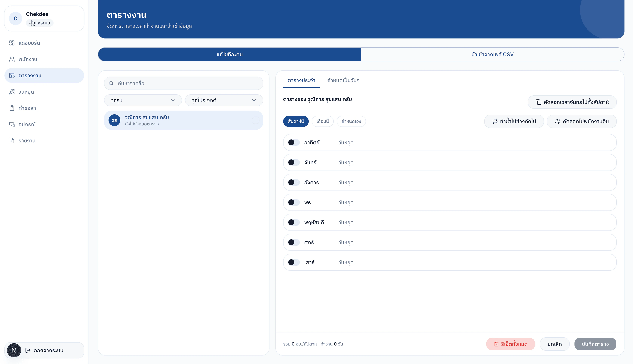
Task: Click the ผู้ดูแลระบบ role badge
Action: click(x=40, y=23)
